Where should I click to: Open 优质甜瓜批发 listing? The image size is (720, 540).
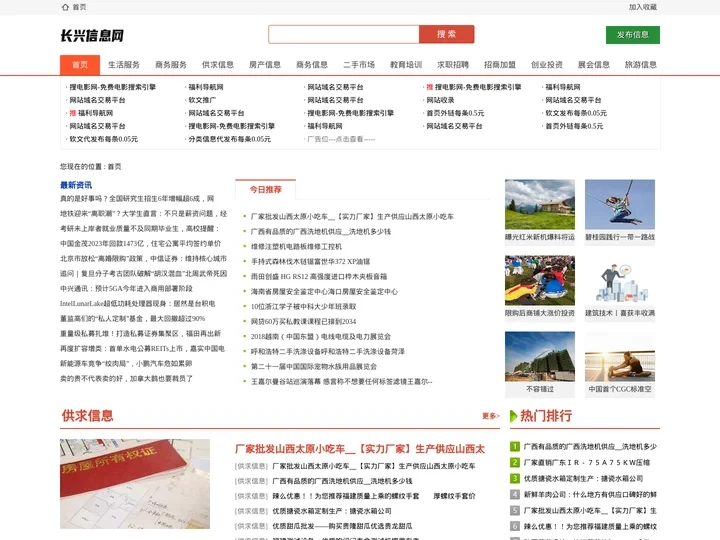(x=342, y=526)
